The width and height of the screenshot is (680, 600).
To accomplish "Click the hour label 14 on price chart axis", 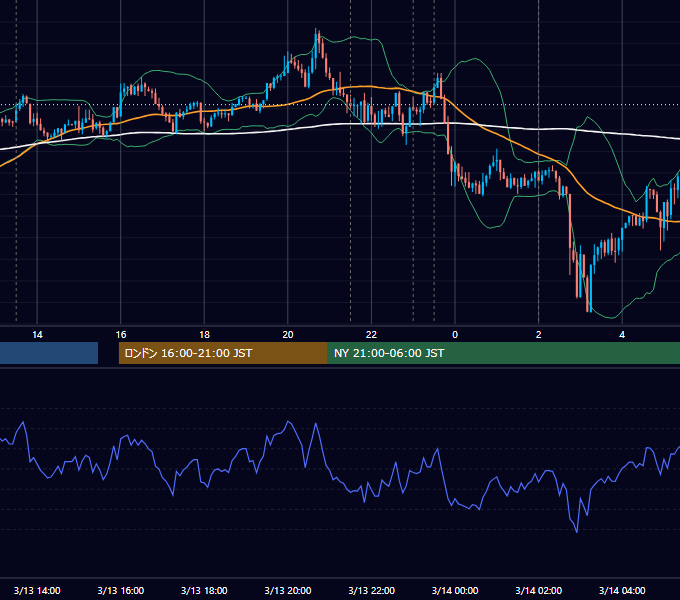I will tap(37, 335).
